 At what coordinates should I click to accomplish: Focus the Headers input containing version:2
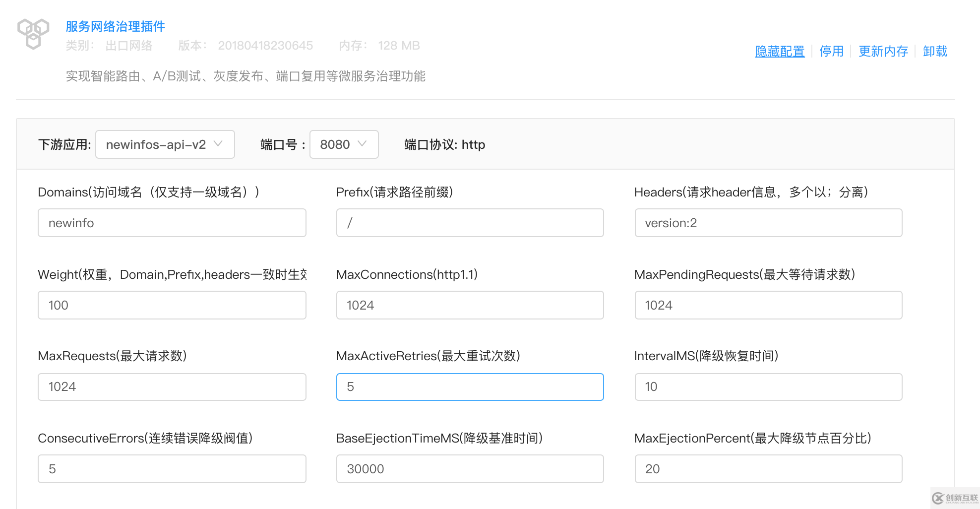768,223
